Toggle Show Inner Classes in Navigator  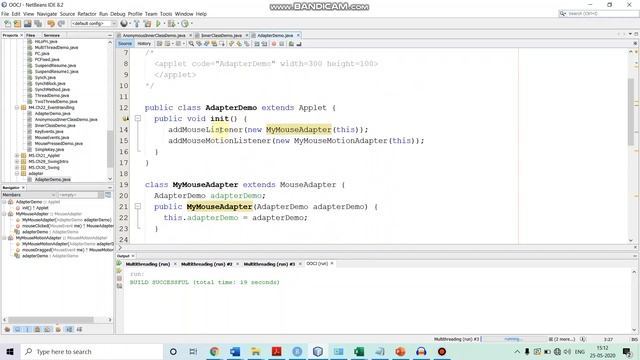[x=47, y=329]
